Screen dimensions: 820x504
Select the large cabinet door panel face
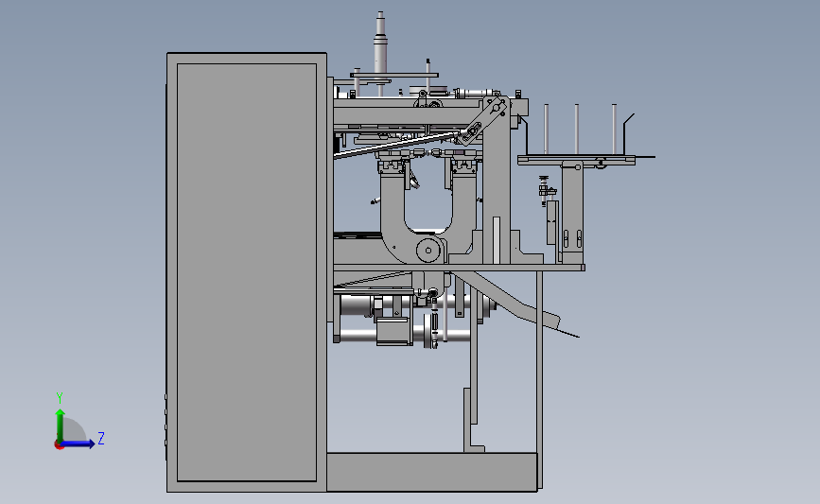click(247, 272)
